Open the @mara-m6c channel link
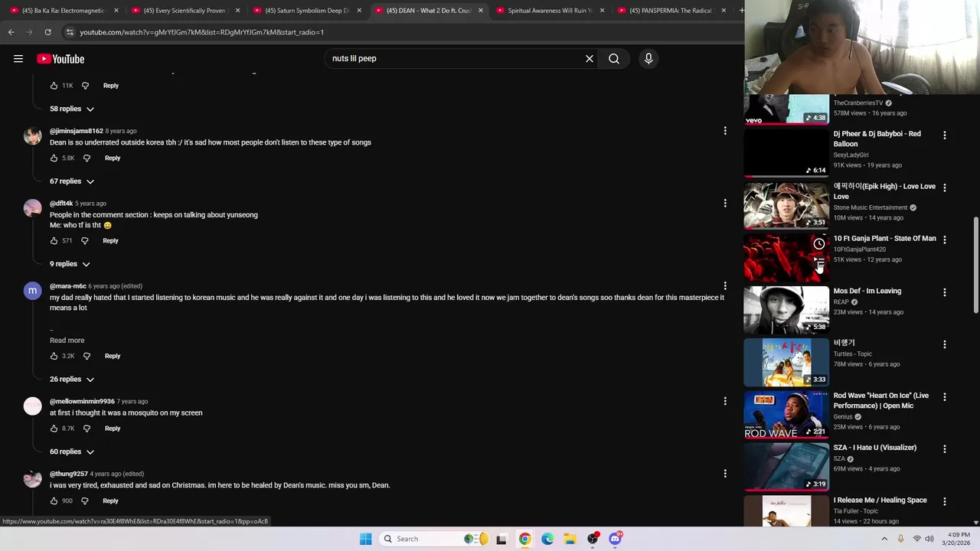980x551 pixels. point(68,286)
